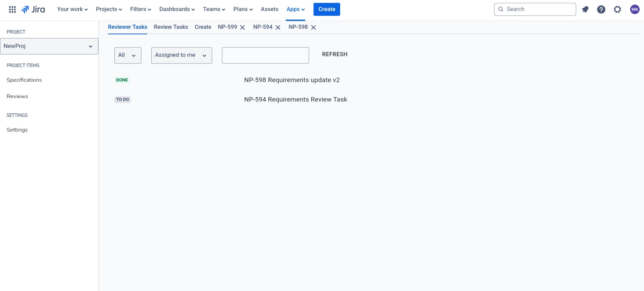Open Specifications in the sidebar
The height and width of the screenshot is (291, 644).
click(x=24, y=80)
